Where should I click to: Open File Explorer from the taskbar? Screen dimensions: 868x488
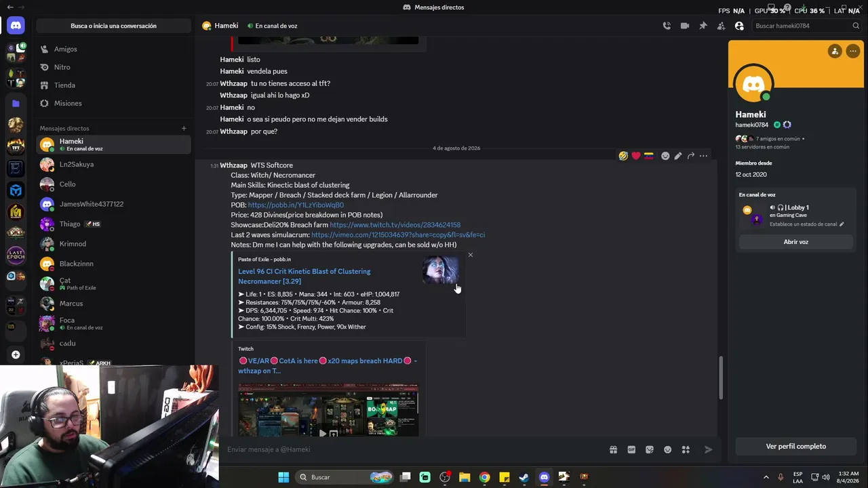point(465,477)
